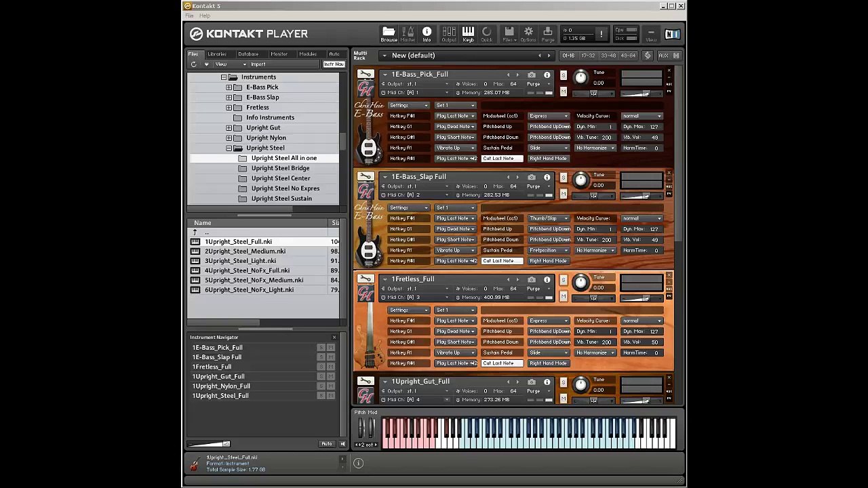
Task: Open the File menu
Action: point(189,16)
